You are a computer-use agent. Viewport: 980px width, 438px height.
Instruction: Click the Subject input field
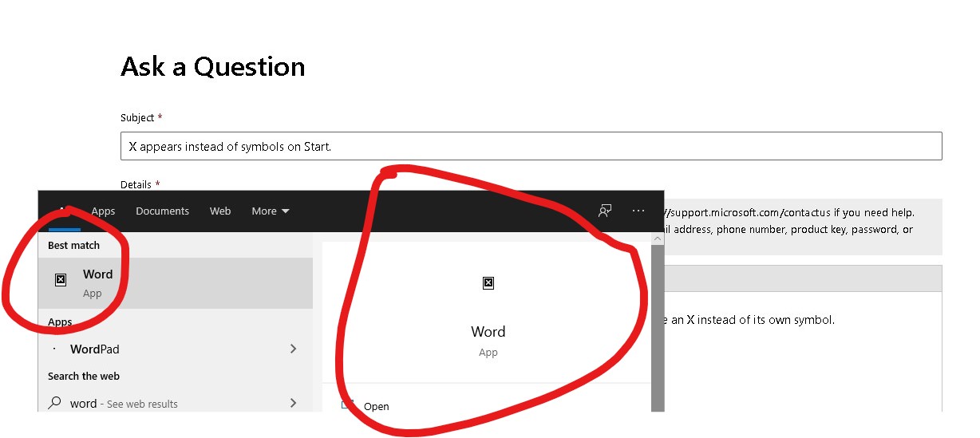531,146
